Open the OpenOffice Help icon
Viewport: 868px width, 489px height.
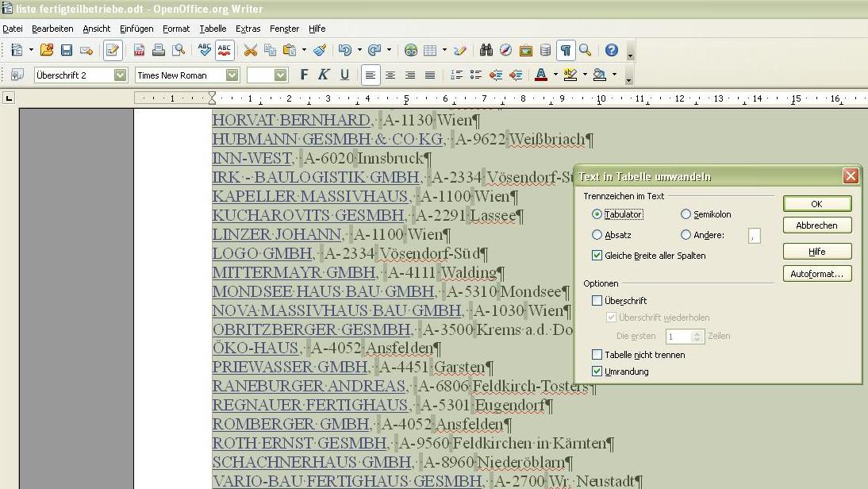click(x=611, y=50)
